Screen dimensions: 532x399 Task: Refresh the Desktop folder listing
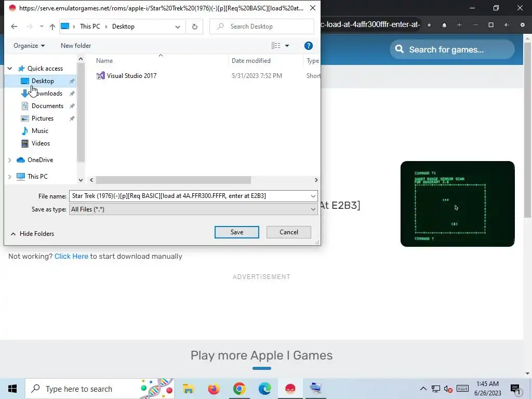(x=195, y=26)
